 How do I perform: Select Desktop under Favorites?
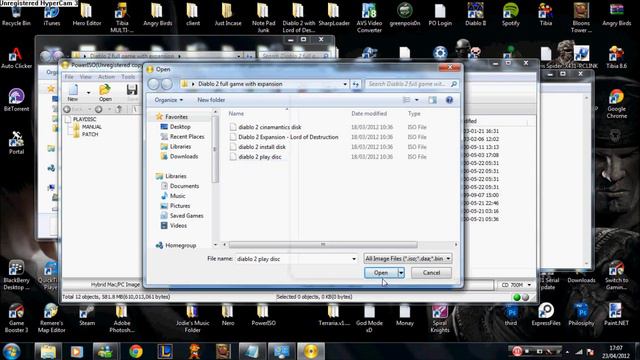point(180,127)
